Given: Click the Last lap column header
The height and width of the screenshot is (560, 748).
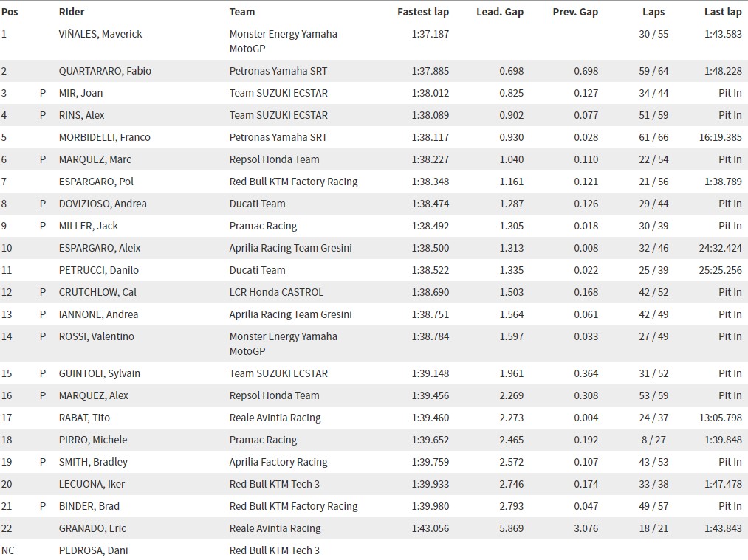Looking at the screenshot, I should click(723, 13).
